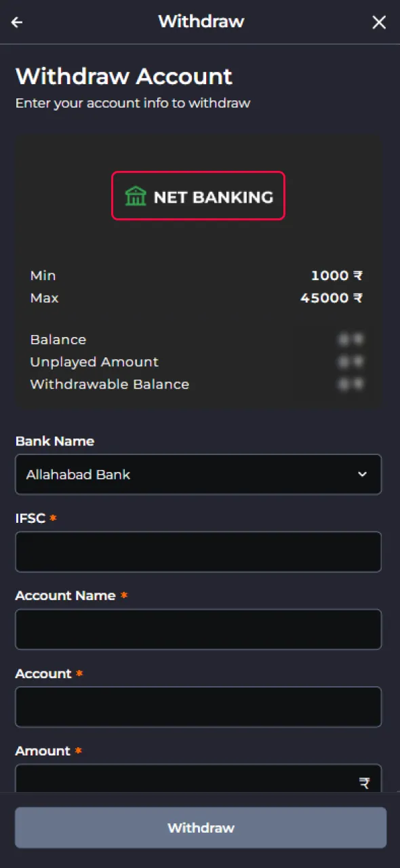Screen dimensions: 400x868
Task: Click the rupee symbol in the Amount field
Action: 365,782
